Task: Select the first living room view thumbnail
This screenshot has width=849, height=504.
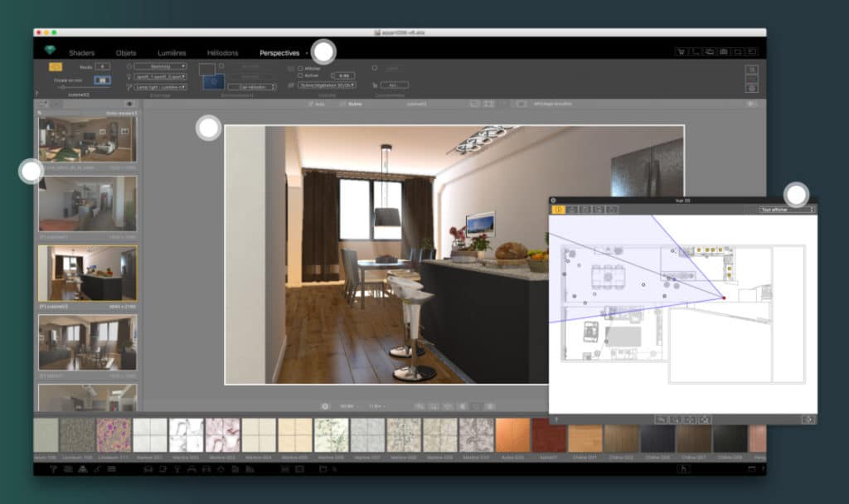Action: click(x=87, y=139)
